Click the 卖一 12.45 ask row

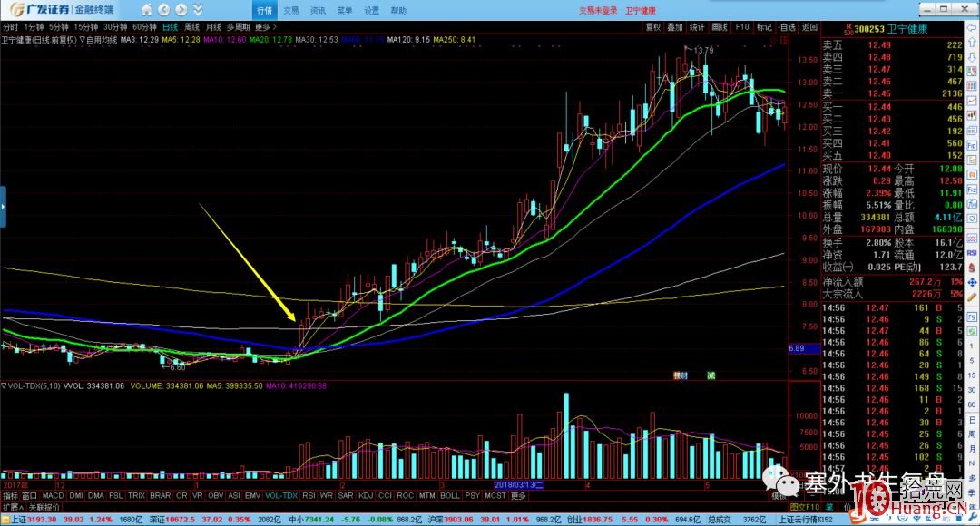(892, 93)
